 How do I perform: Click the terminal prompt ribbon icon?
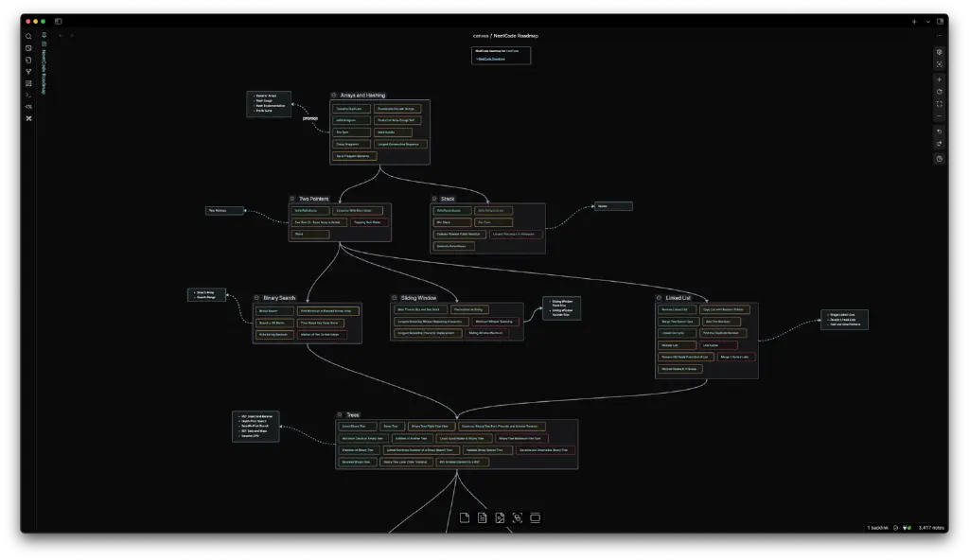point(28,96)
